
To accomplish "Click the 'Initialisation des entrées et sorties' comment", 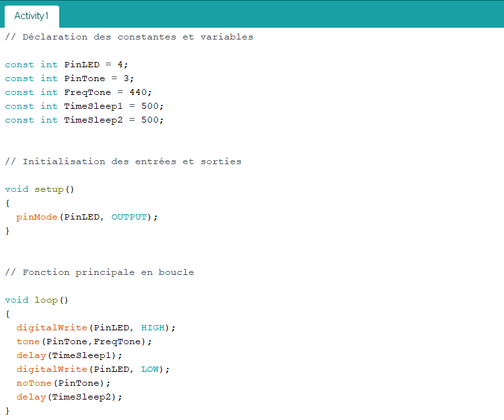I will (x=123, y=162).
